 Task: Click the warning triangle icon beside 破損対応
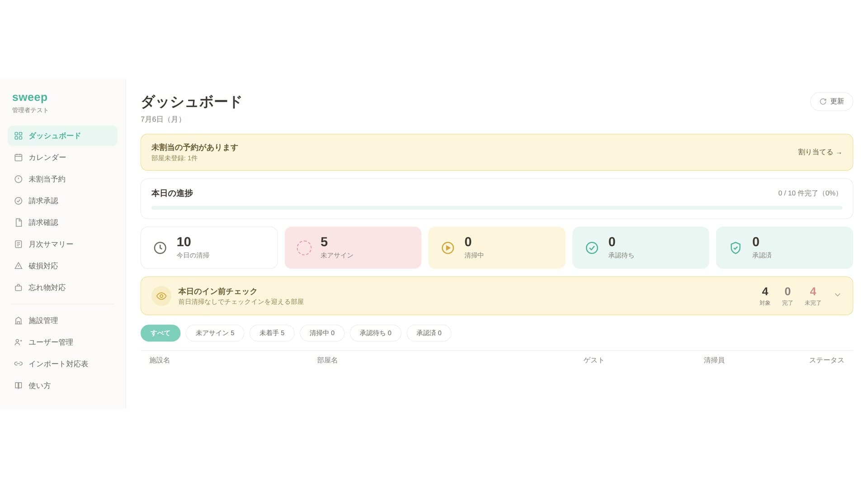pos(18,266)
